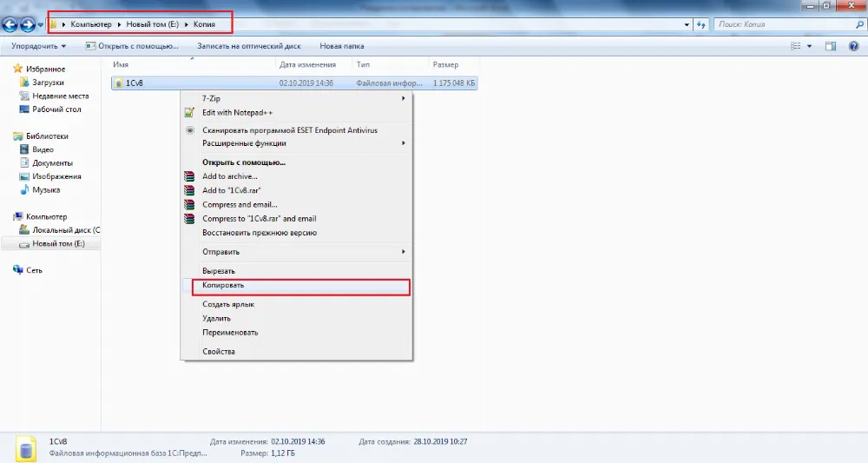Expand the Расширенные функции submenu

point(297,142)
